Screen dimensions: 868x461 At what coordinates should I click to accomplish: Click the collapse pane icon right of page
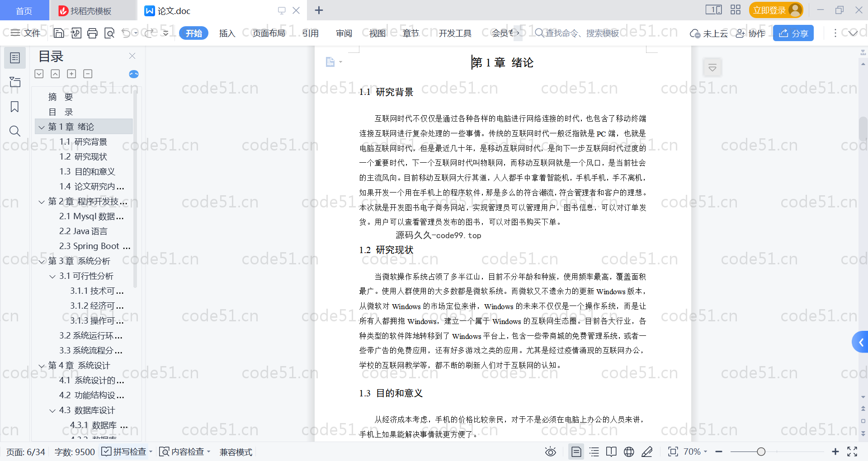pyautogui.click(x=712, y=68)
